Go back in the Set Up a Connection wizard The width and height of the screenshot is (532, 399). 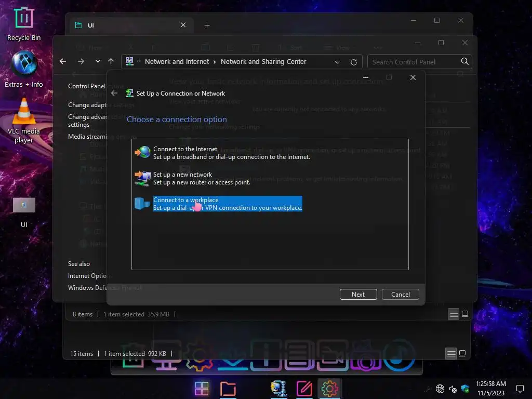(x=114, y=94)
